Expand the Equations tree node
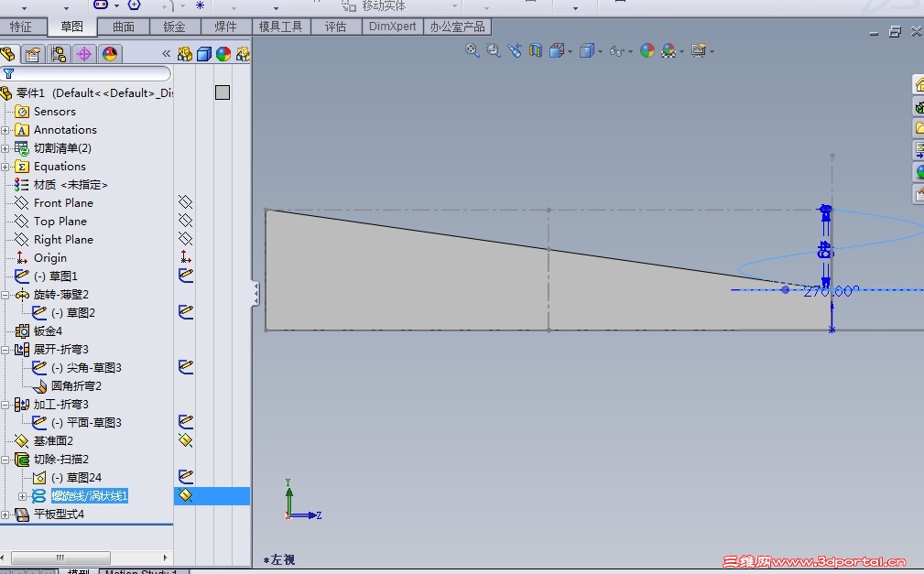Image resolution: width=924 pixels, height=574 pixels. [x=5, y=167]
